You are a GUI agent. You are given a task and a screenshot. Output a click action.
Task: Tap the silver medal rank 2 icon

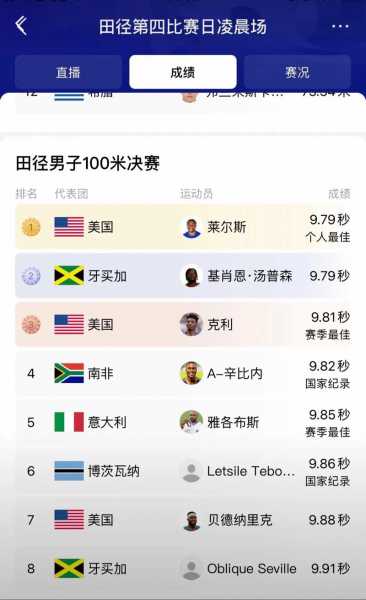31,276
